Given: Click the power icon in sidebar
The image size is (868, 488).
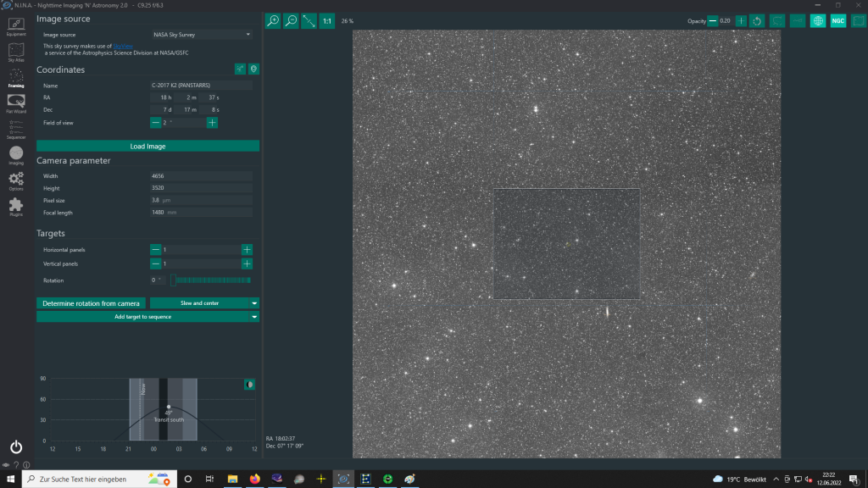Looking at the screenshot, I should coord(16,446).
